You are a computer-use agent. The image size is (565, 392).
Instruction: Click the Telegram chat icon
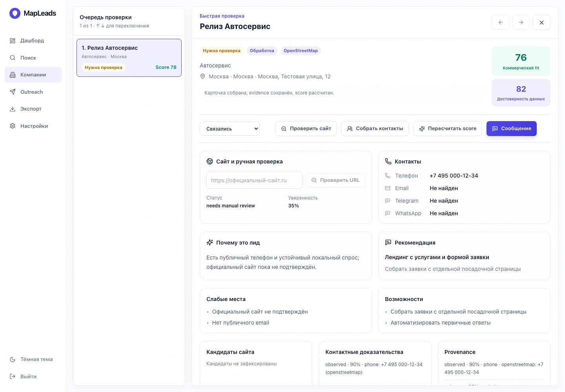point(388,201)
